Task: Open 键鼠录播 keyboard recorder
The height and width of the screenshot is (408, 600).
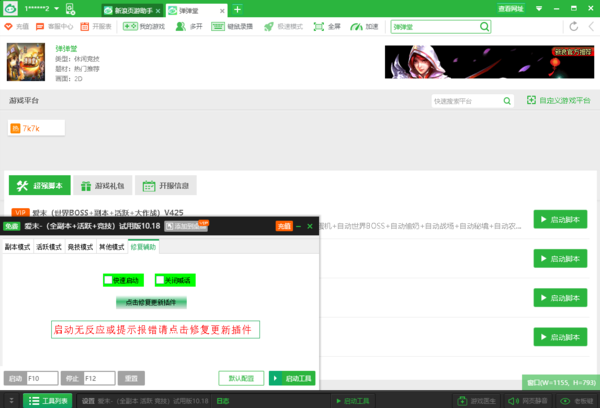Action: 232,26
